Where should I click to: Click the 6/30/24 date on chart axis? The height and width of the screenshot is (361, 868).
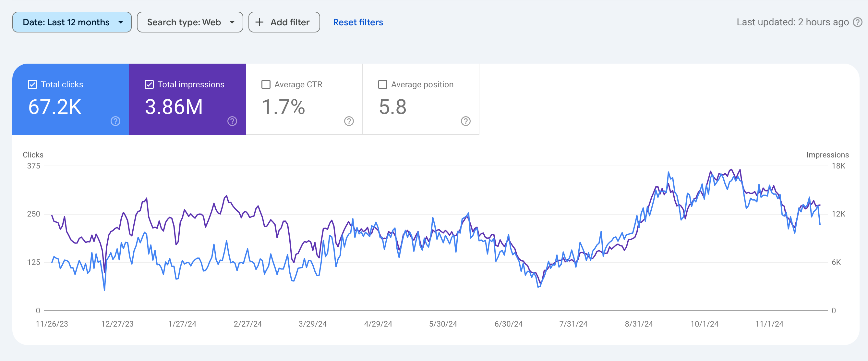click(x=508, y=324)
